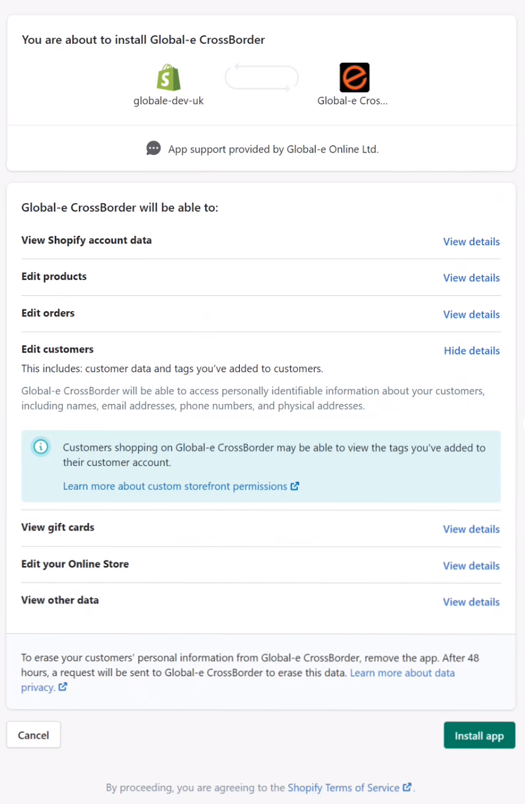Image resolution: width=525 pixels, height=812 pixels.
Task: Click the Global-e CrossBorder app icon
Action: pyautogui.click(x=354, y=77)
